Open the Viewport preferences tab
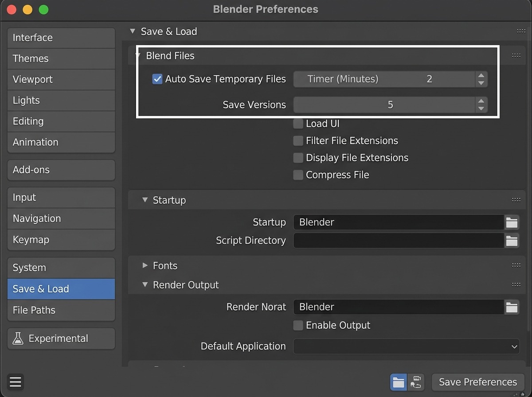Image resolution: width=532 pixels, height=397 pixels. 61,79
